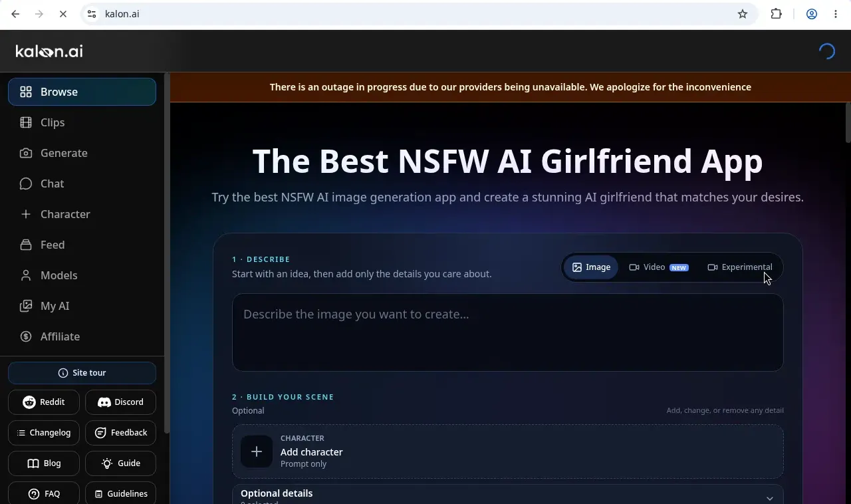The width and height of the screenshot is (851, 504).
Task: Stop the page loading with the X button
Action: 63,14
